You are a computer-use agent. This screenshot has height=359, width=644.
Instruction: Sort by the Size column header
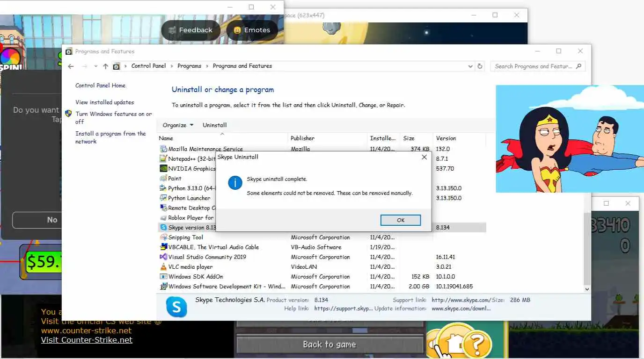coord(417,138)
